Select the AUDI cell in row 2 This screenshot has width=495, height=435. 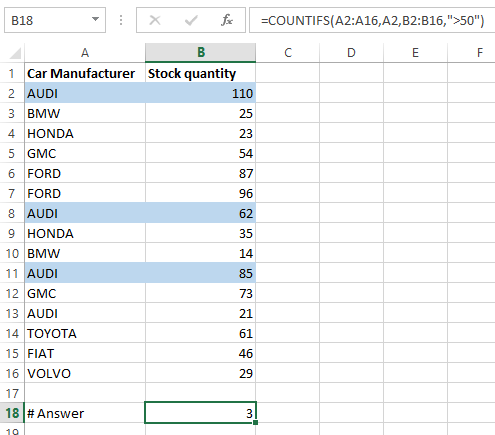pyautogui.click(x=85, y=93)
